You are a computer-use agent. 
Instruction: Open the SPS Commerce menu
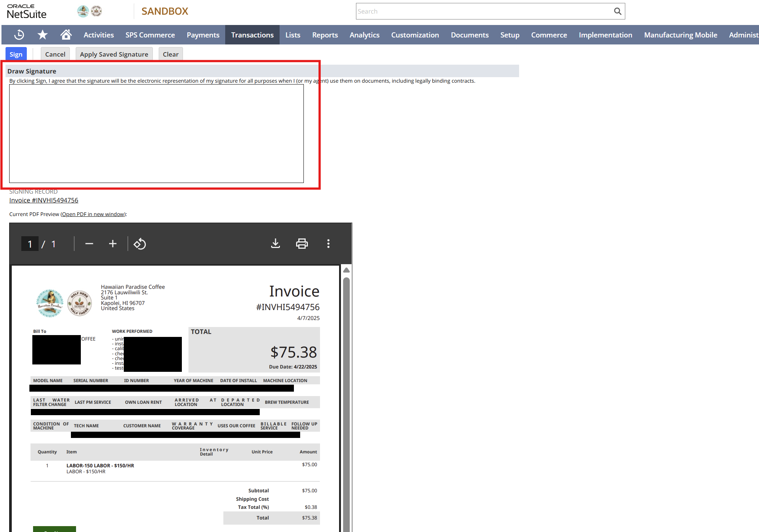[x=150, y=35]
